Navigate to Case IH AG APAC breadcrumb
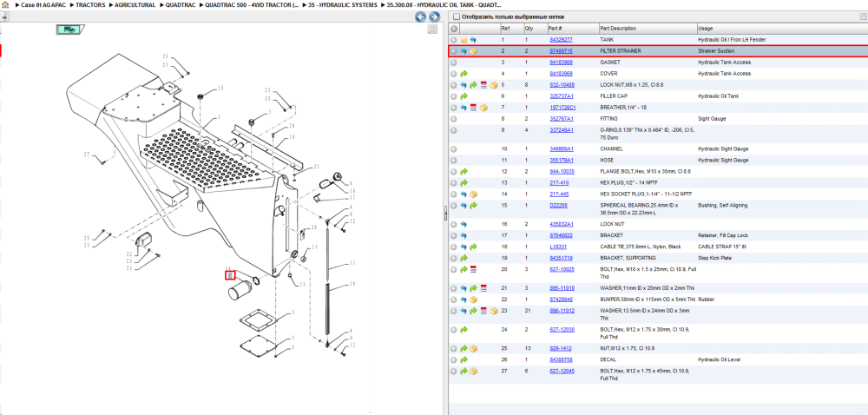Viewport: 868px width, 415px height. pos(43,4)
